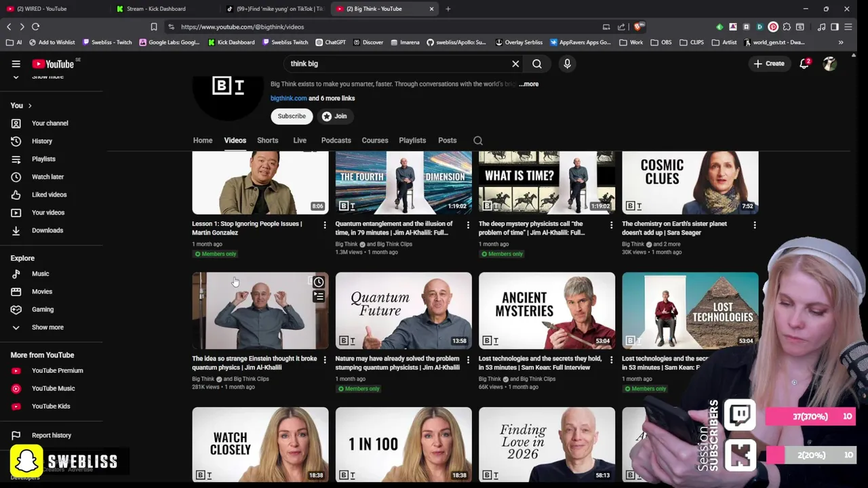868x488 pixels.
Task: Bookmark this page in address bar
Action: tap(154, 27)
